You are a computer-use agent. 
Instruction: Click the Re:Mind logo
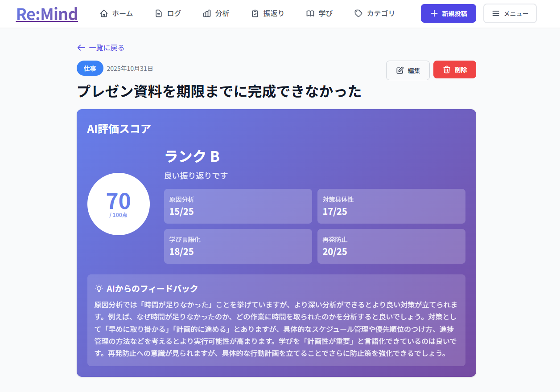tap(47, 14)
